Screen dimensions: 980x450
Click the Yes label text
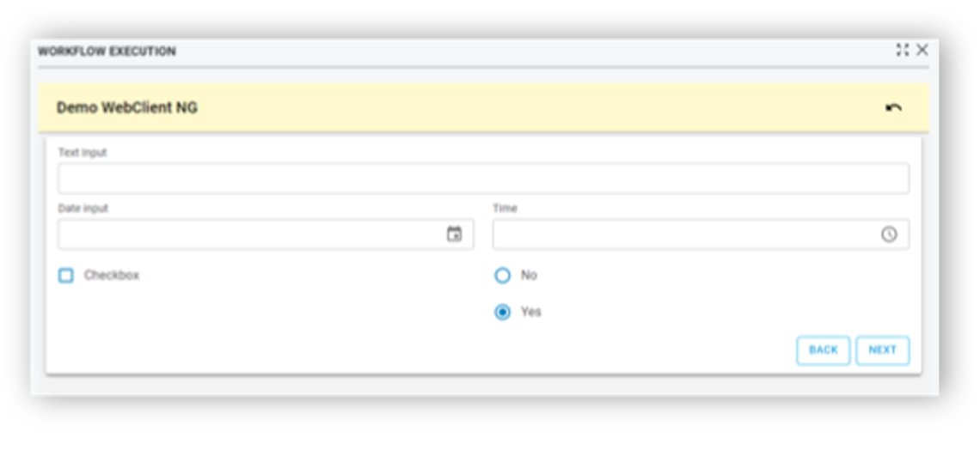click(x=531, y=312)
